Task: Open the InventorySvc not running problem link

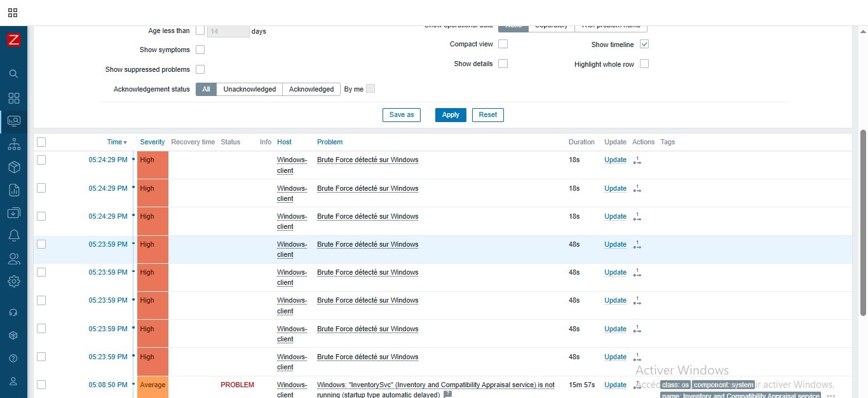Action: pyautogui.click(x=436, y=390)
